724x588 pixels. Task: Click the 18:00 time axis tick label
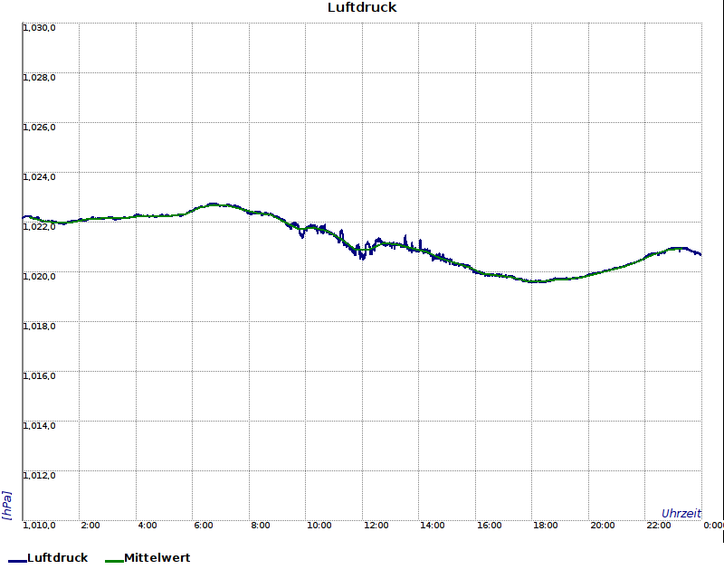click(546, 525)
